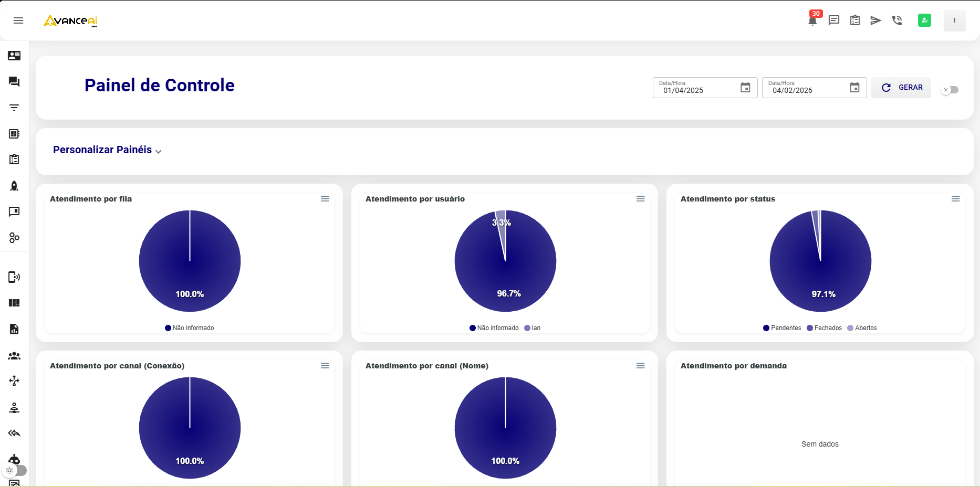The height and width of the screenshot is (487, 980).
Task: Toggle the light/dark theme switch
Action: 15,470
